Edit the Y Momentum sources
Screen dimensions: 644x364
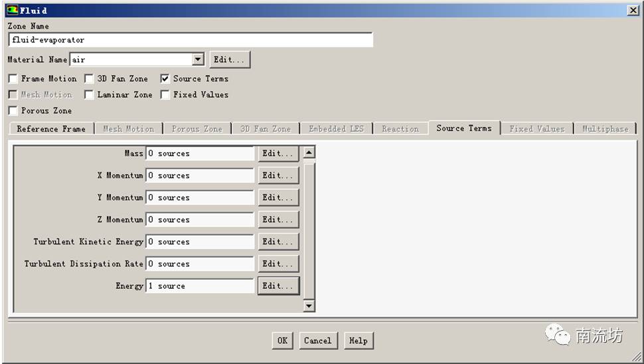click(x=278, y=198)
